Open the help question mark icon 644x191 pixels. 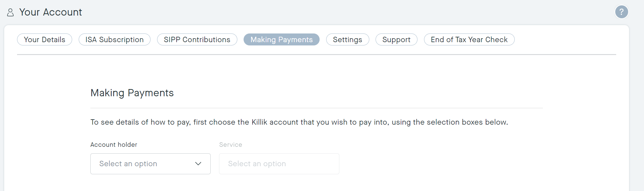622,12
